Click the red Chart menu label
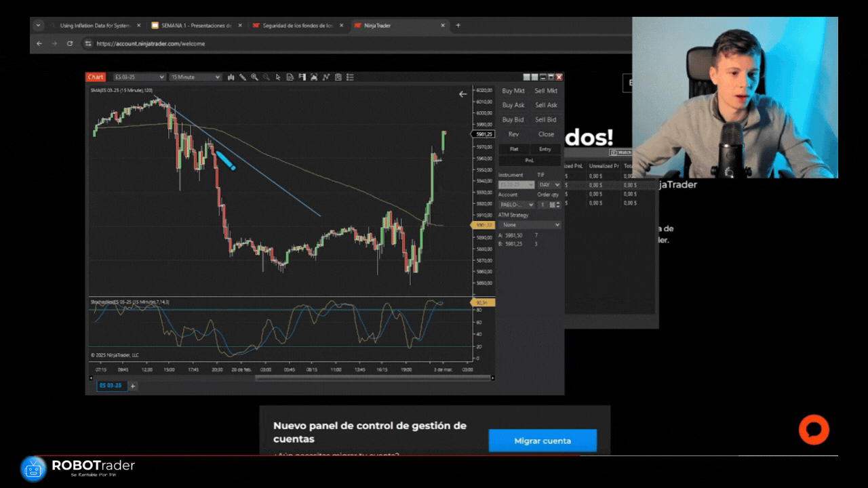 (96, 77)
